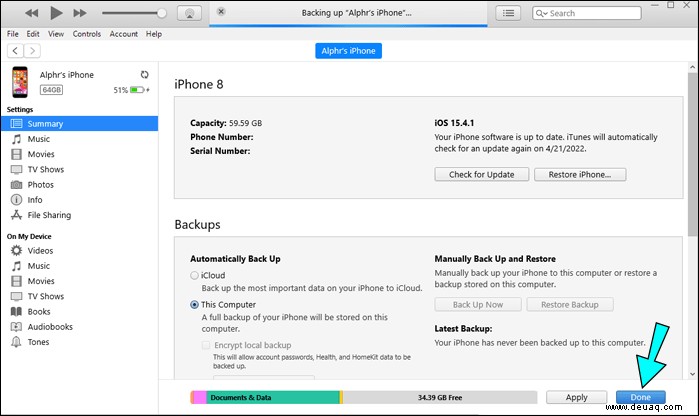Click the Phone Number label
The height and width of the screenshot is (416, 699).
point(222,137)
